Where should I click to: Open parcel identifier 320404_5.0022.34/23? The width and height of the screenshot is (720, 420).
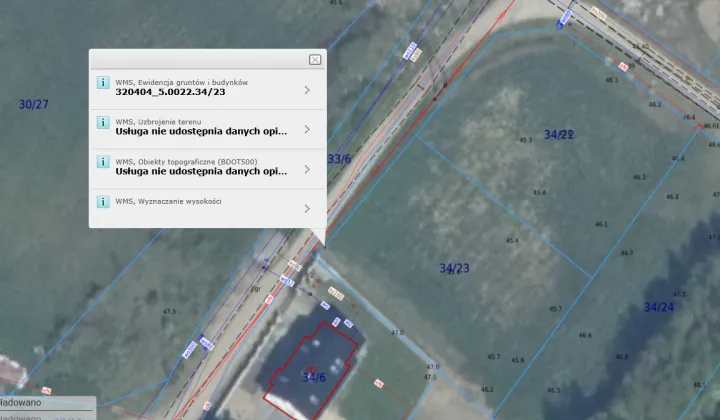click(170, 92)
